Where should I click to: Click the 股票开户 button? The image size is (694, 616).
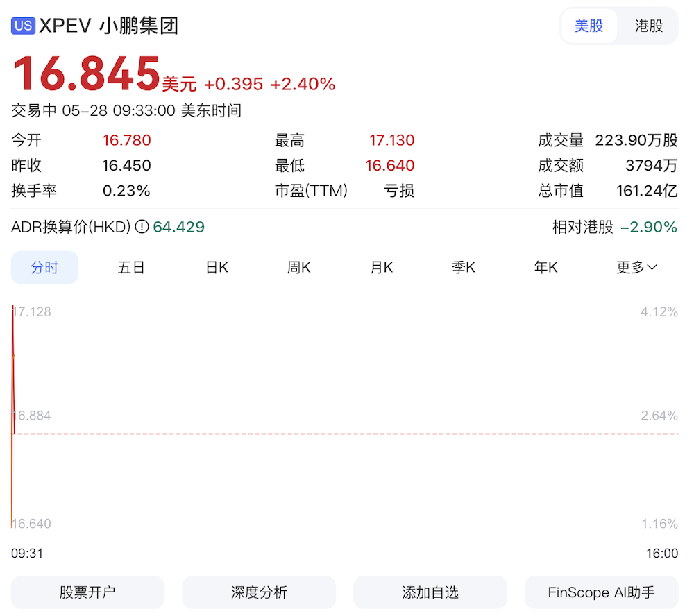point(87,592)
